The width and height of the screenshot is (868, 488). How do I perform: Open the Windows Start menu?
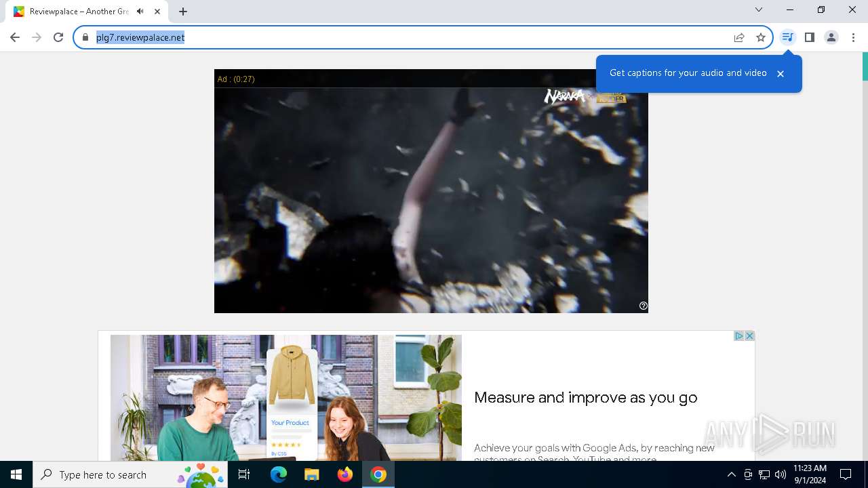(16, 474)
